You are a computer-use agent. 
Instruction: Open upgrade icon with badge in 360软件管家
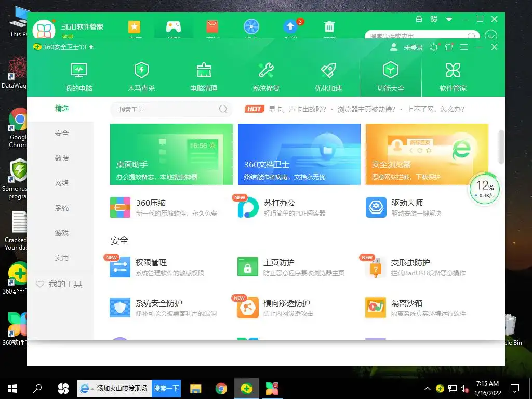click(290, 26)
